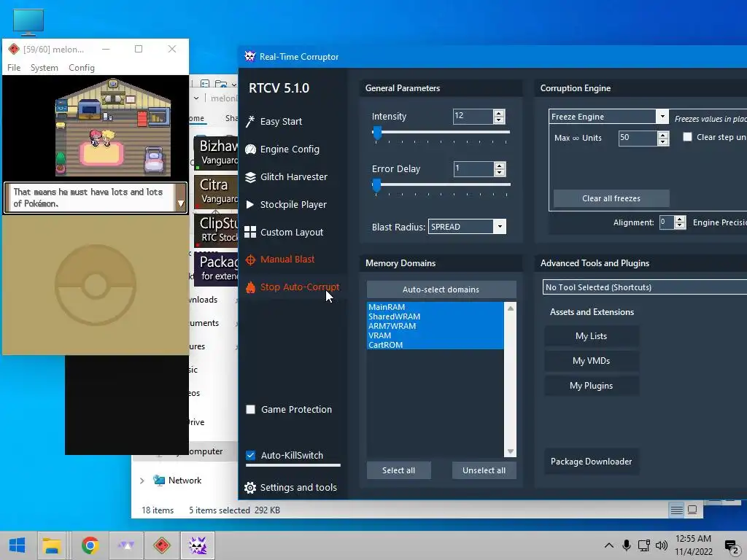Select CartROM memory domain
This screenshot has height=560, width=747.
tap(435, 345)
